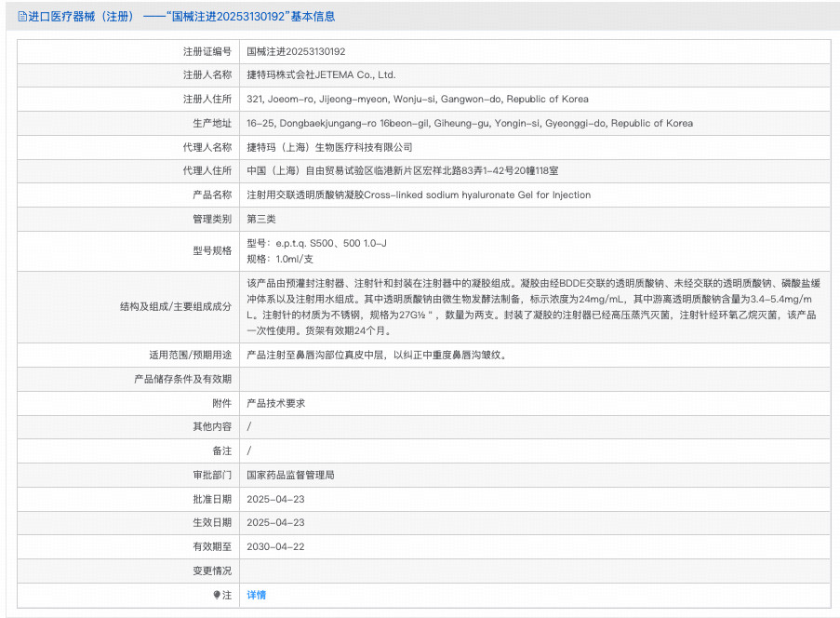Screen dimensions: 840x618
Task: Click the intended use text about 鼻唇沟
Action: click(376, 355)
